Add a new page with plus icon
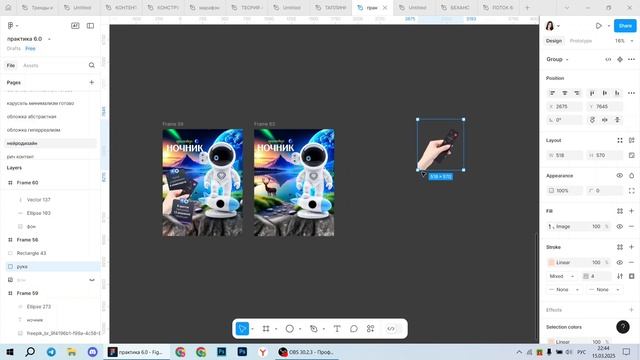 click(91, 82)
